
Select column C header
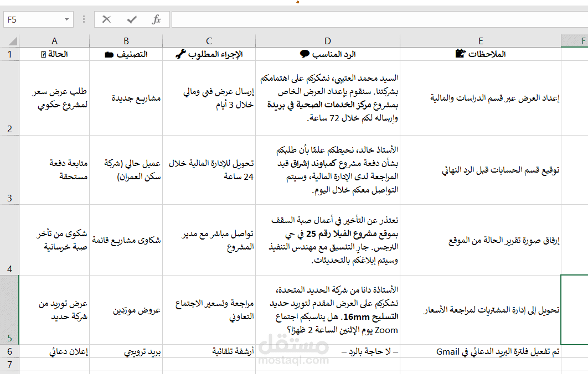coord(209,41)
